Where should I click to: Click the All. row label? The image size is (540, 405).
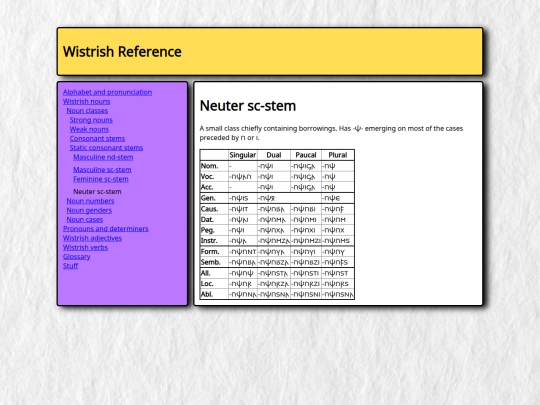(x=214, y=273)
